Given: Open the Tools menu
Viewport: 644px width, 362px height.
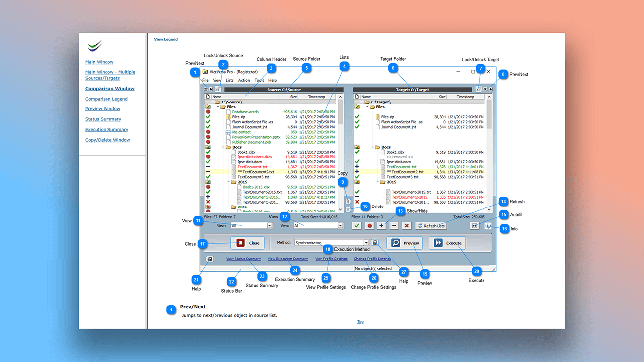Looking at the screenshot, I should 259,80.
